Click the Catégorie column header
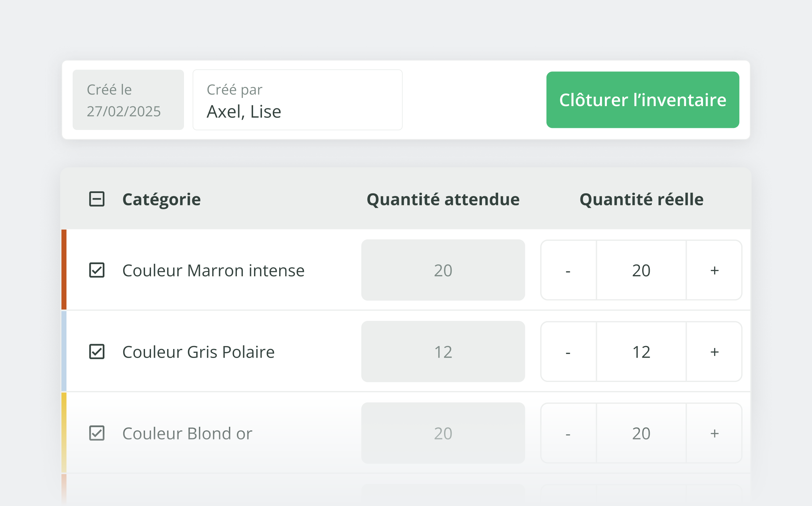 162,199
